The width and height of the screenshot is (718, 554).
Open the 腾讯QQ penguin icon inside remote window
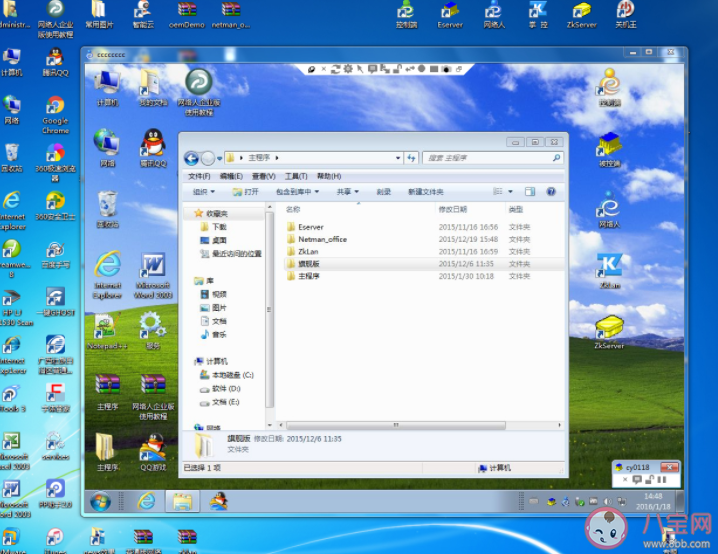[x=152, y=142]
